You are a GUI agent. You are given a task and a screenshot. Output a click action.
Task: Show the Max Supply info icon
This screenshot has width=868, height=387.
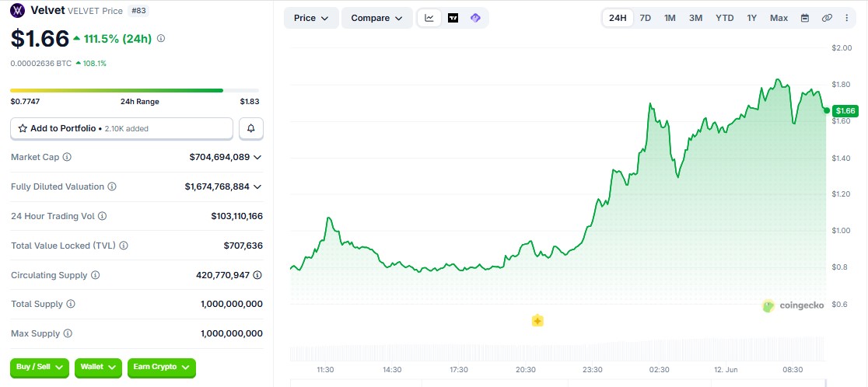pos(68,333)
